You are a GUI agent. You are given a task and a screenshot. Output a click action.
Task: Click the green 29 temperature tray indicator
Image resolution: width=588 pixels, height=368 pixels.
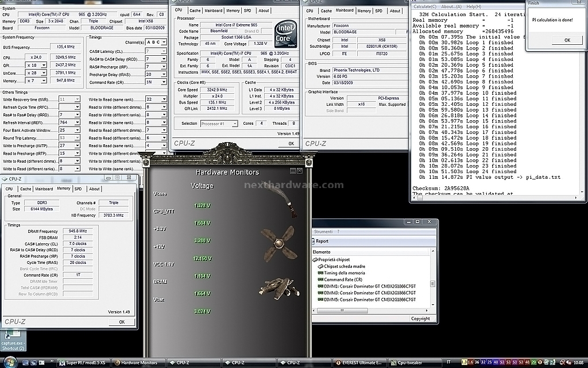pos(533,362)
